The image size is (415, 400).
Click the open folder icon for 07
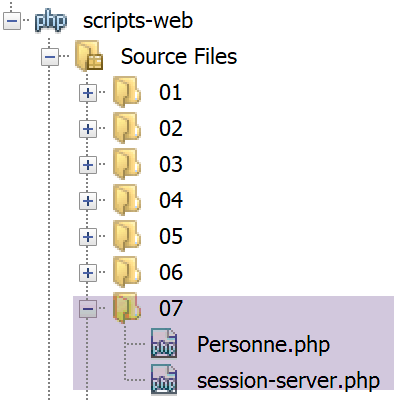(x=127, y=308)
